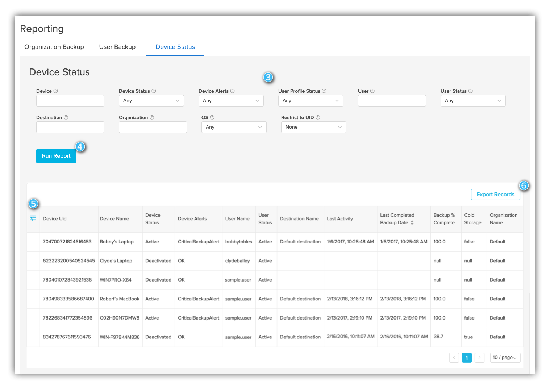Open the column filter icon in the table header

pyautogui.click(x=33, y=218)
